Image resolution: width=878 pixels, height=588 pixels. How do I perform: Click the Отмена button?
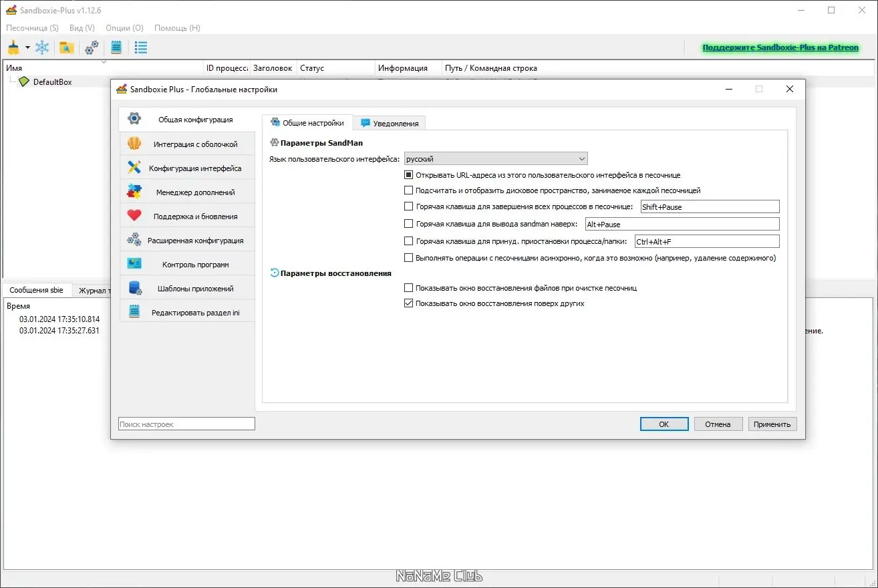pyautogui.click(x=718, y=424)
